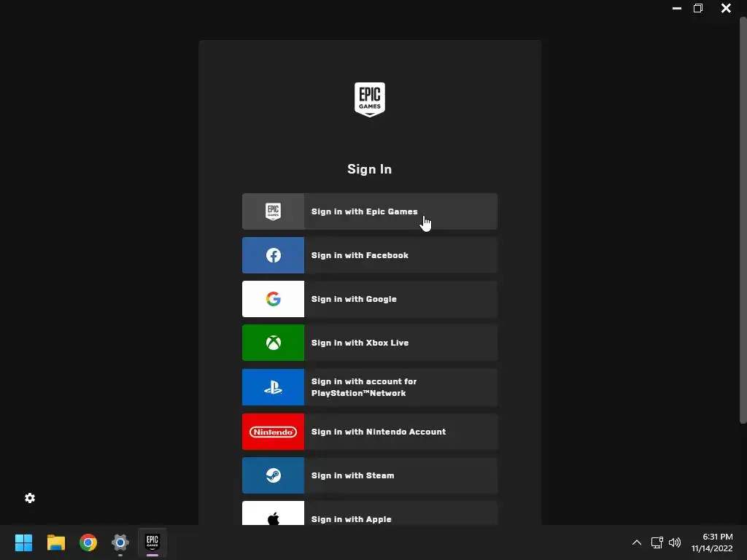Open the Settings app from taskbar
Screen dimensions: 747x560
pyautogui.click(x=120, y=542)
